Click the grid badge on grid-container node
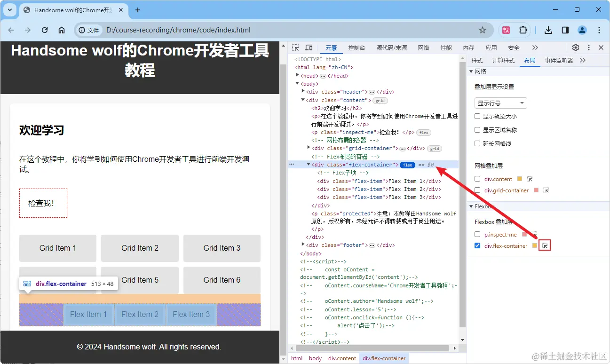 (x=434, y=149)
